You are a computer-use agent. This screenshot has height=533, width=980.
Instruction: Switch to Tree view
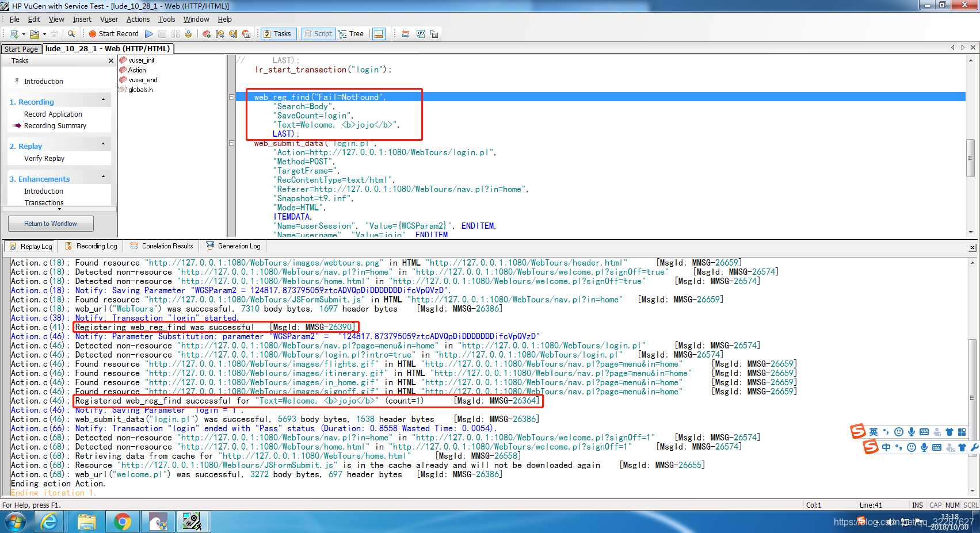(352, 34)
